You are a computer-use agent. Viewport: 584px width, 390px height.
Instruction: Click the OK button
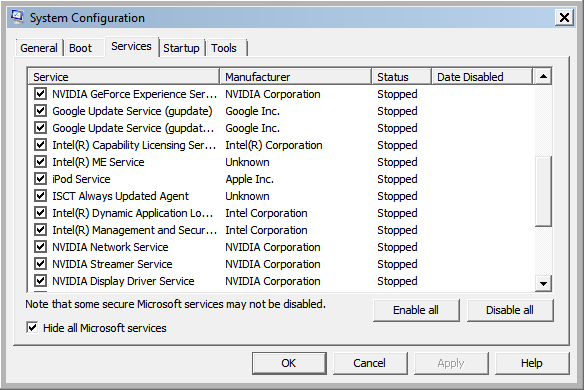[289, 363]
